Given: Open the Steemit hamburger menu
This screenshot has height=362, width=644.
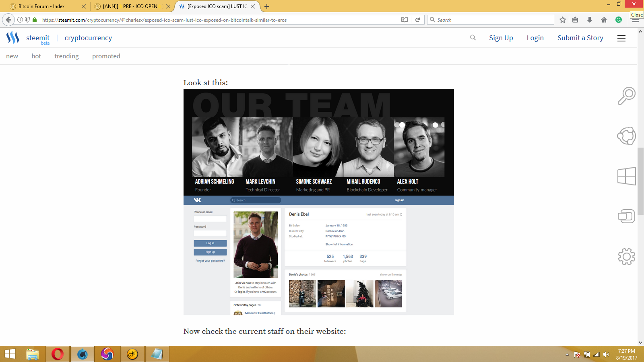Looking at the screenshot, I should tap(621, 38).
